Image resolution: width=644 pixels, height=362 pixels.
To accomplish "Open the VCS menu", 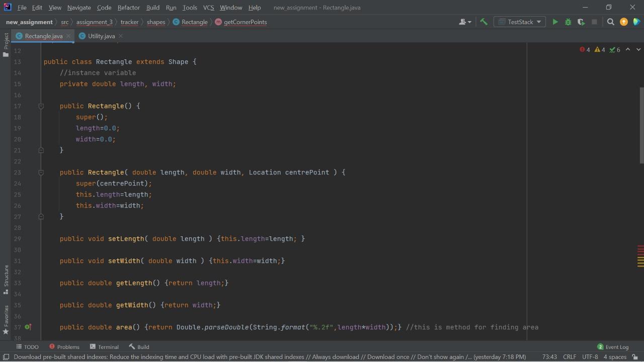I will tap(208, 8).
